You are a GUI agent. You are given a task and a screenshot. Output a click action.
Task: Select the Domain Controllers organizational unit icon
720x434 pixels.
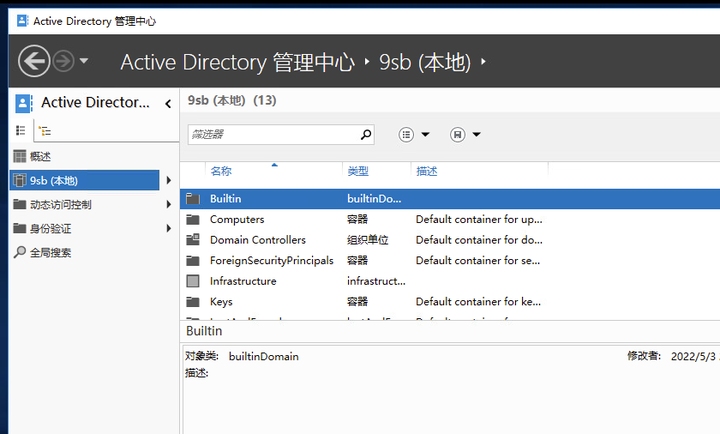coord(193,240)
